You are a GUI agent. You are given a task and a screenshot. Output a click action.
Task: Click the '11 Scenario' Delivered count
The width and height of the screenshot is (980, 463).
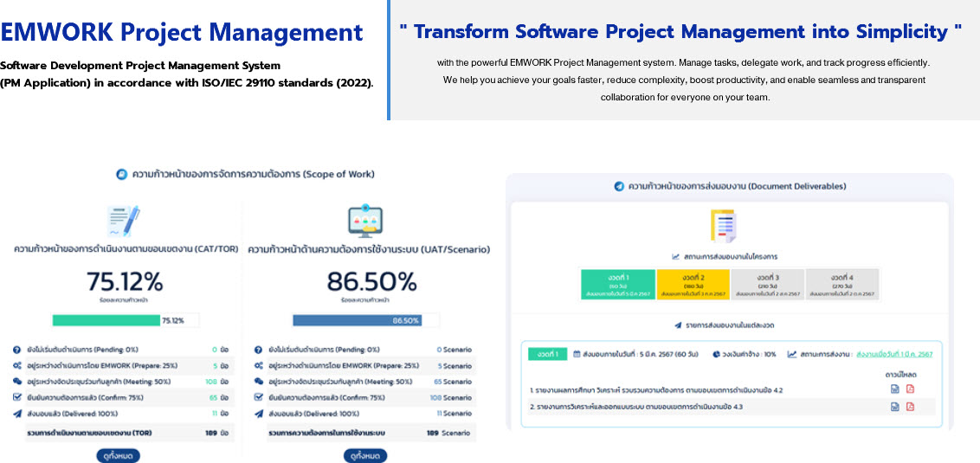click(454, 413)
